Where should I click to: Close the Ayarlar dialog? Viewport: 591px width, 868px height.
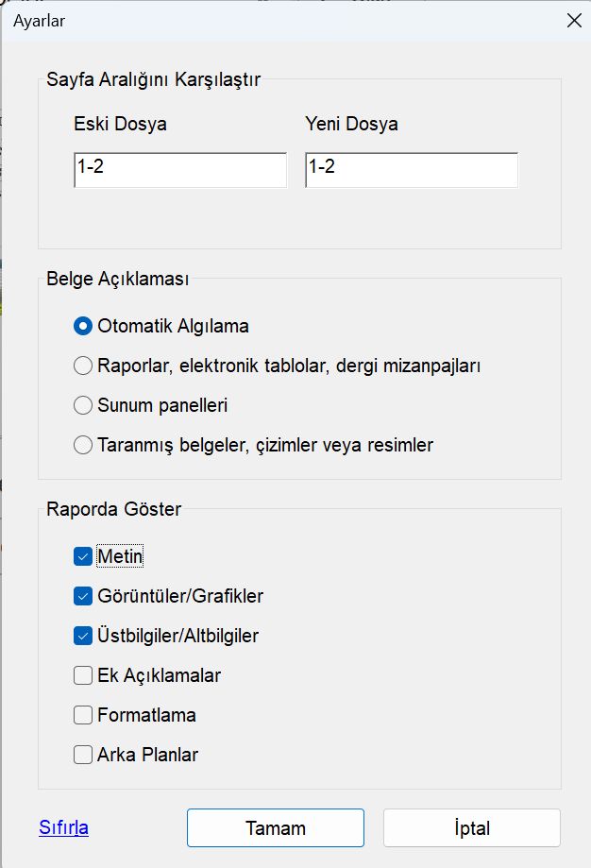click(574, 20)
